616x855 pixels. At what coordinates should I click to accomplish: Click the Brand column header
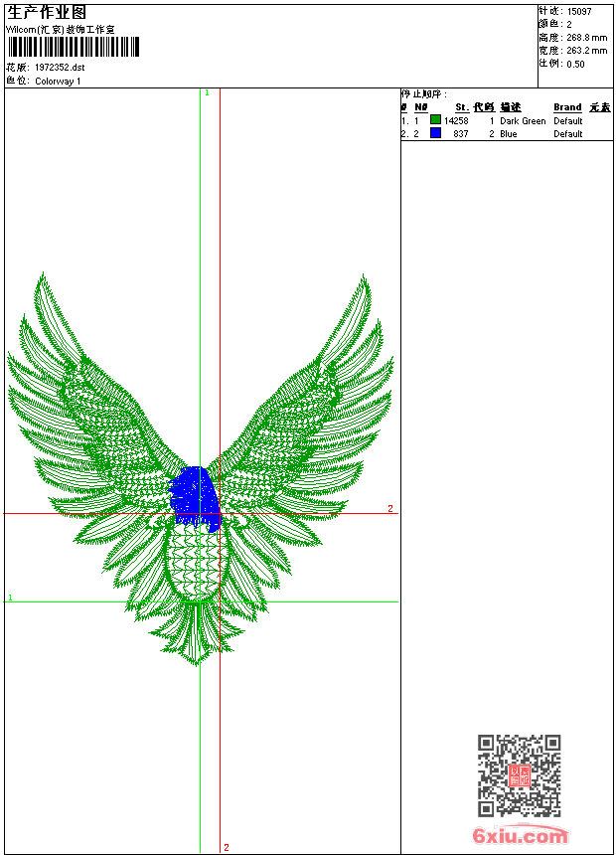[x=567, y=107]
